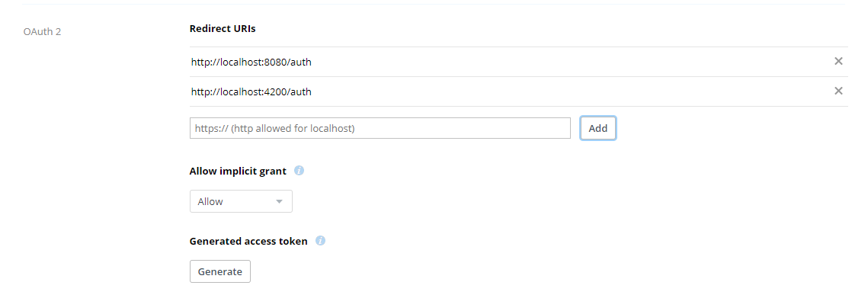
Task: Open info tooltip for Allow implicit grant
Action: (x=299, y=171)
